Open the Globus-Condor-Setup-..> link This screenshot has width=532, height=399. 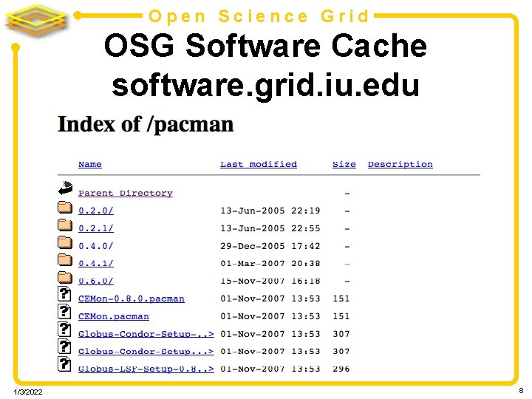pyautogui.click(x=146, y=334)
